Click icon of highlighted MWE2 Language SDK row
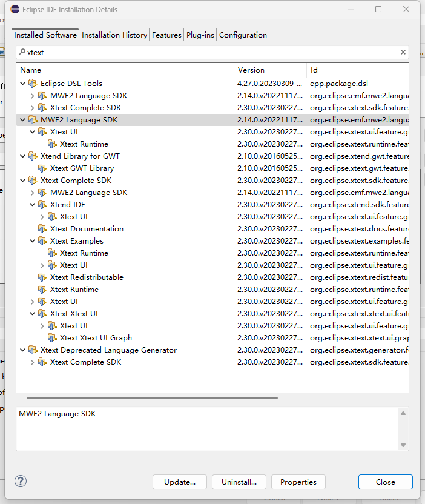Image resolution: width=425 pixels, height=504 pixels. pyautogui.click(x=33, y=120)
